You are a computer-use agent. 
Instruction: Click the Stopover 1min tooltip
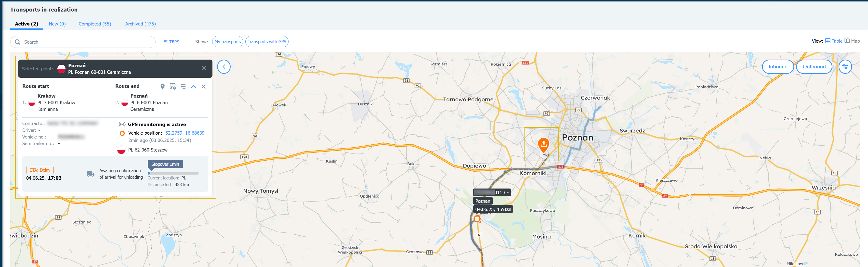point(165,164)
